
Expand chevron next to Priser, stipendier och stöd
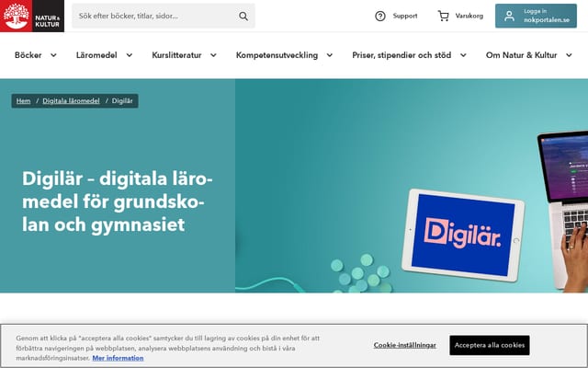[x=463, y=55]
